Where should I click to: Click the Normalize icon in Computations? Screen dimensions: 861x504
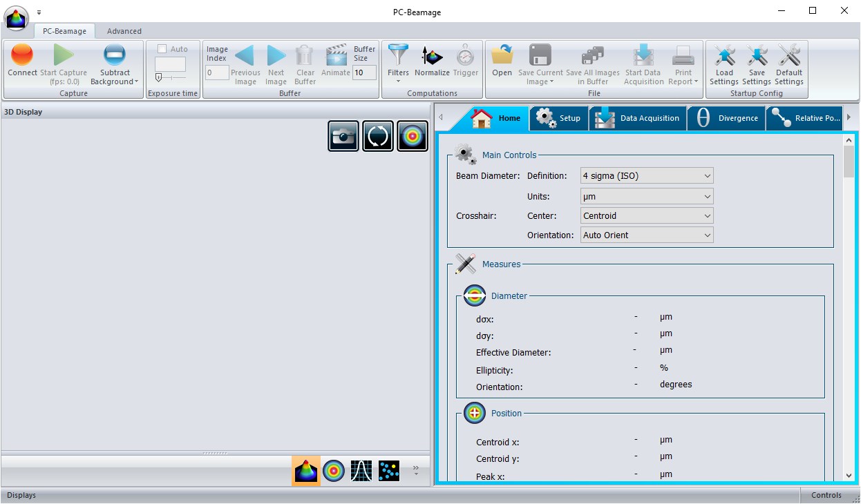[x=432, y=60]
